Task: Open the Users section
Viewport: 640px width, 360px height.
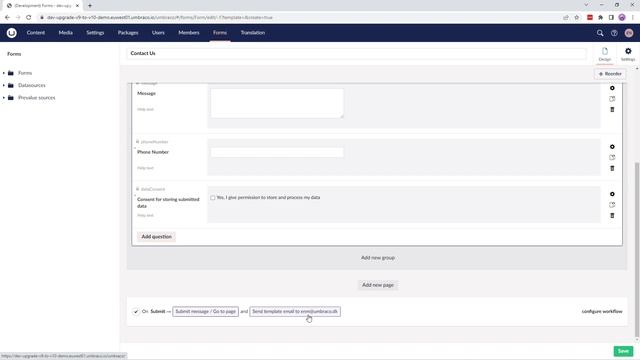Action: click(x=158, y=33)
